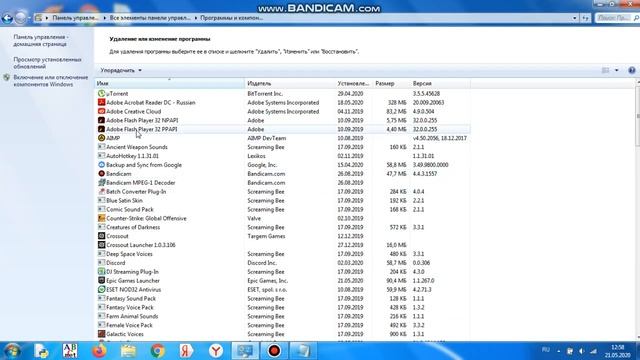Viewport: 640px width, 360px height.
Task: Open Windows Start button
Action: pos(12,351)
